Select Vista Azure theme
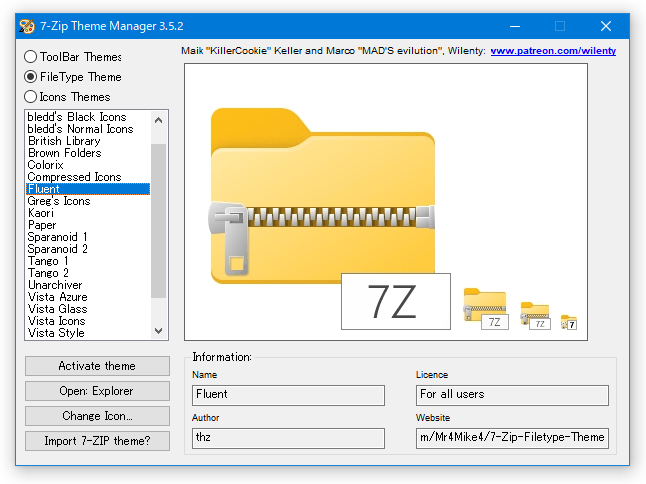The height and width of the screenshot is (484, 646). (88, 297)
